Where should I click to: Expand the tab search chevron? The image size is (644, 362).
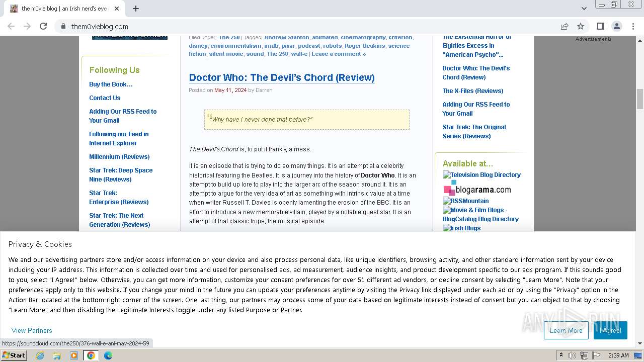[584, 9]
